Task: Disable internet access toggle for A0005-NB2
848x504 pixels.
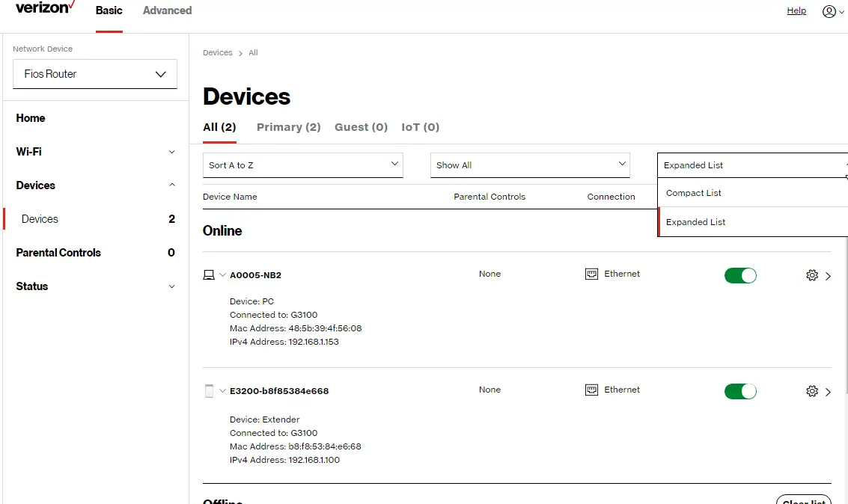Action: pos(740,275)
